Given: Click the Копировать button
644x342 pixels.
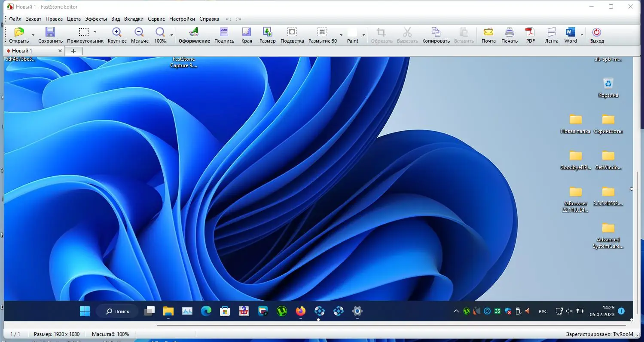Looking at the screenshot, I should pos(436,32).
